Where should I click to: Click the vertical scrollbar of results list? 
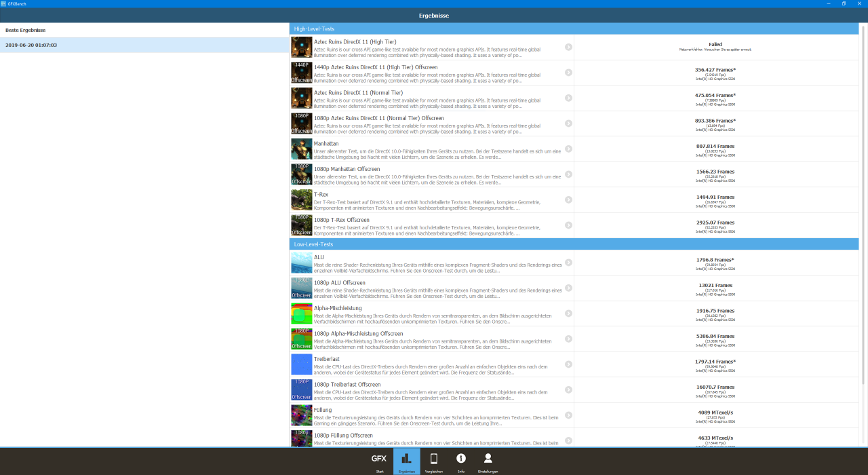[x=863, y=204]
